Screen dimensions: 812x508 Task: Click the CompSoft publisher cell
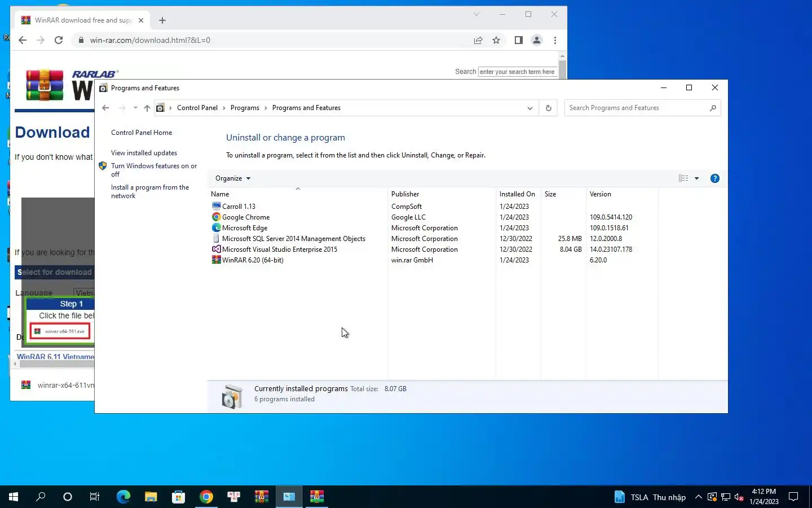[x=407, y=207]
